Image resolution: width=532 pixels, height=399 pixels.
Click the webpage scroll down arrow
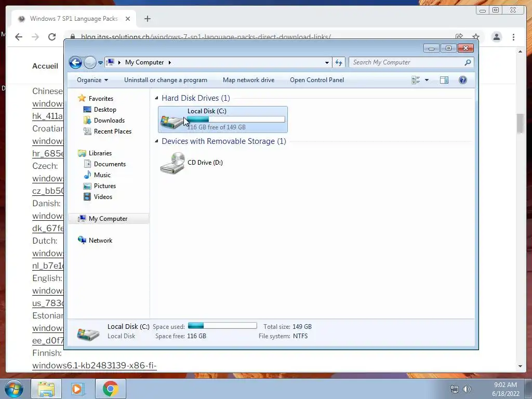[521, 366]
